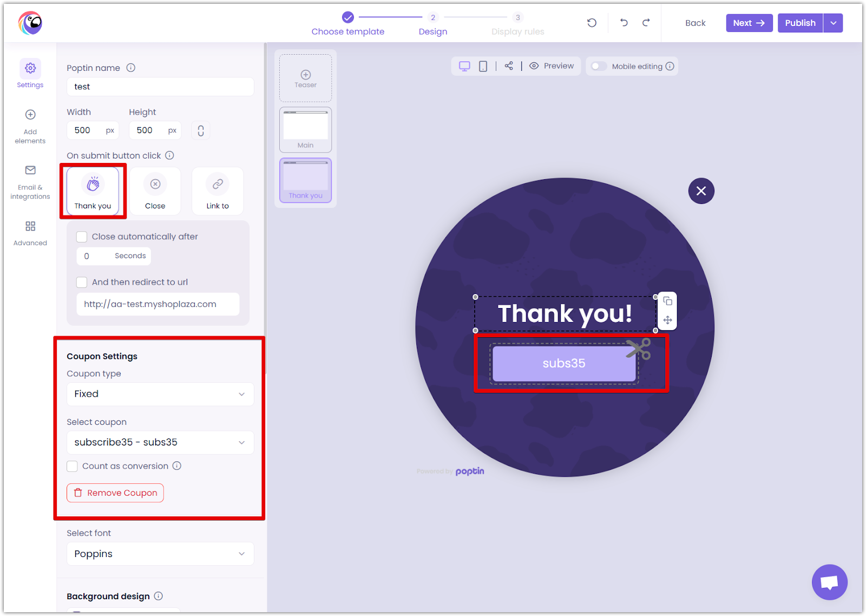Click the undo arrow icon
Viewport: 866px width, 616px height.
tap(624, 23)
